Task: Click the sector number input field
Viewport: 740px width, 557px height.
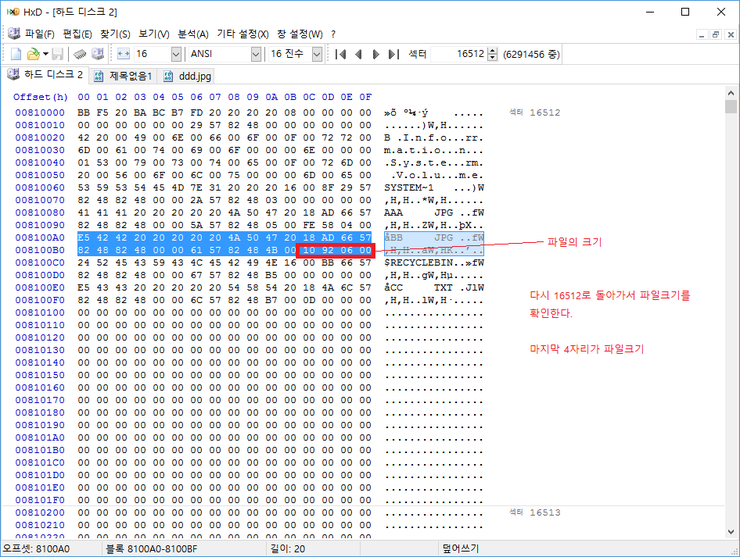Action: coord(460,53)
